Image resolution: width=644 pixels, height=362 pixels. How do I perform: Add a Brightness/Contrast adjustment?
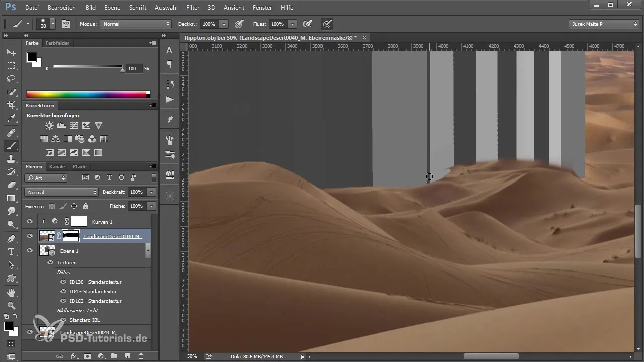[49, 126]
